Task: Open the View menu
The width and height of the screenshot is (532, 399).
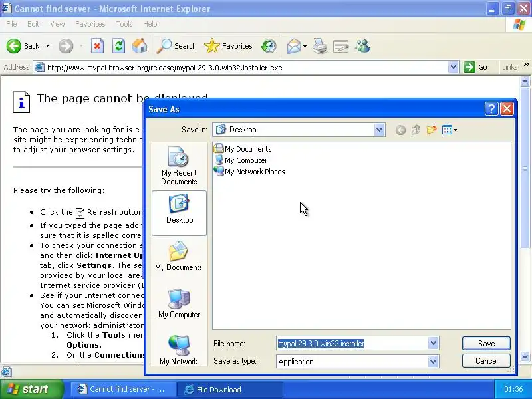Action: click(x=57, y=24)
